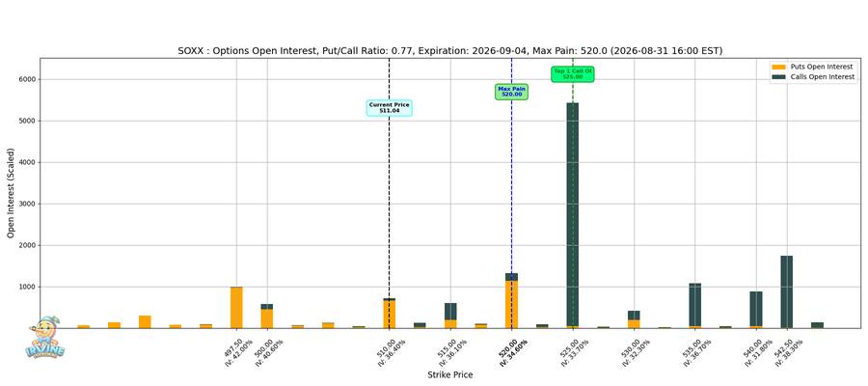
Task: Click the 2000 y-axis tick label
Action: [28, 245]
